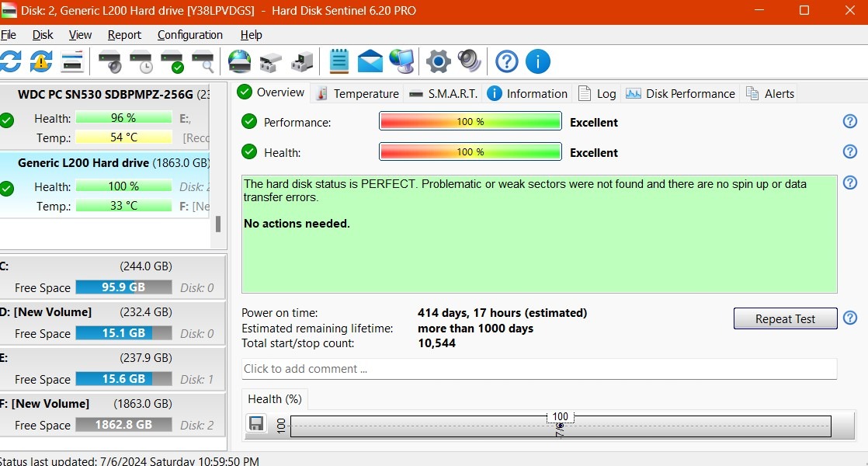Switch to the S.M.A.R.T. tab
This screenshot has height=466, width=868.
[443, 93]
